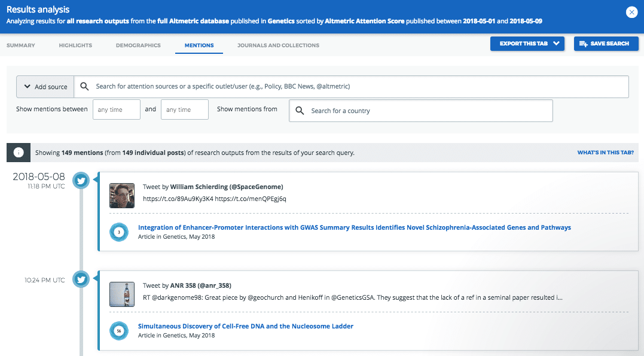Switch to the Highlights tab
644x356 pixels.
(75, 45)
